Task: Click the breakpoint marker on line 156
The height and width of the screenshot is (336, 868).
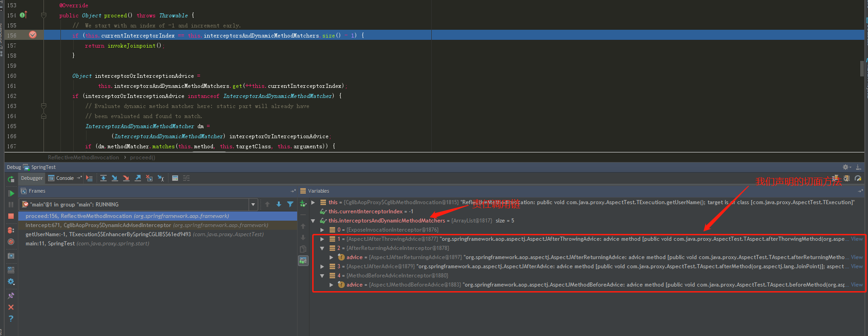Action: click(33, 35)
